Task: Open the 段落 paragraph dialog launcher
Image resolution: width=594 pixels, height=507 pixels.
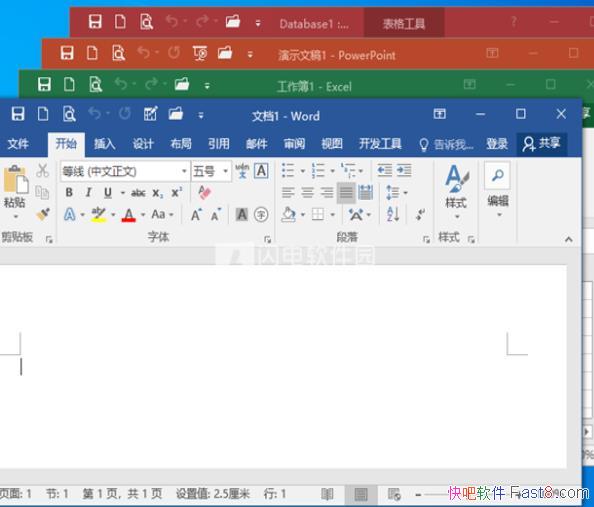Action: coord(426,239)
